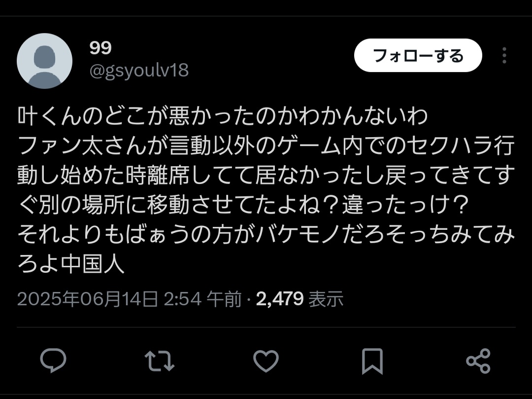The width and height of the screenshot is (532, 399).
Task: Select the tweet line starting ファン太さんが
Action: coord(266,146)
